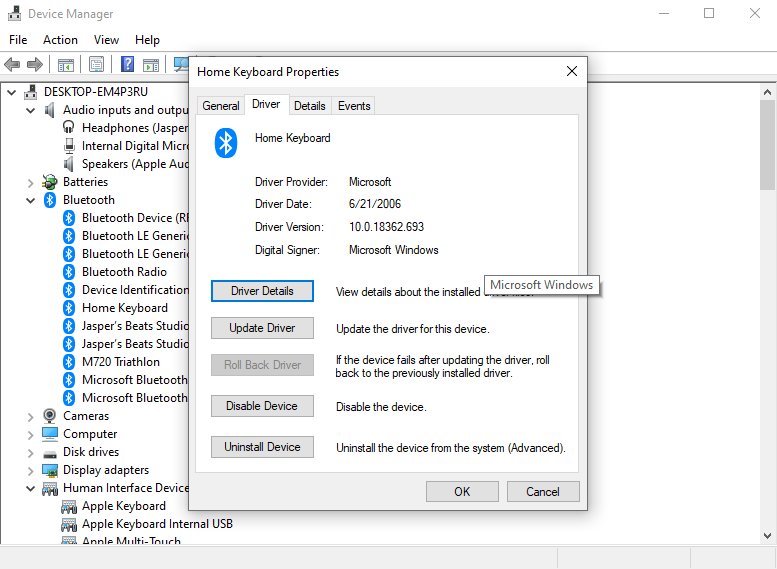Select the Driver tab

(x=266, y=104)
